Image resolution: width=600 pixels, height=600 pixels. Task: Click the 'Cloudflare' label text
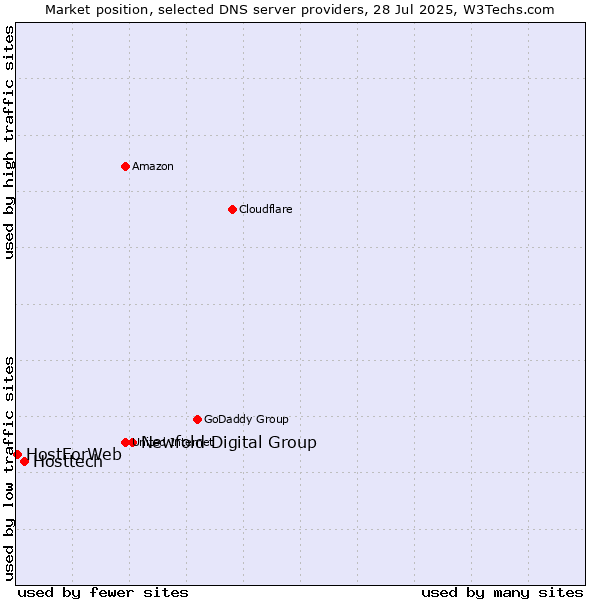[x=266, y=209]
